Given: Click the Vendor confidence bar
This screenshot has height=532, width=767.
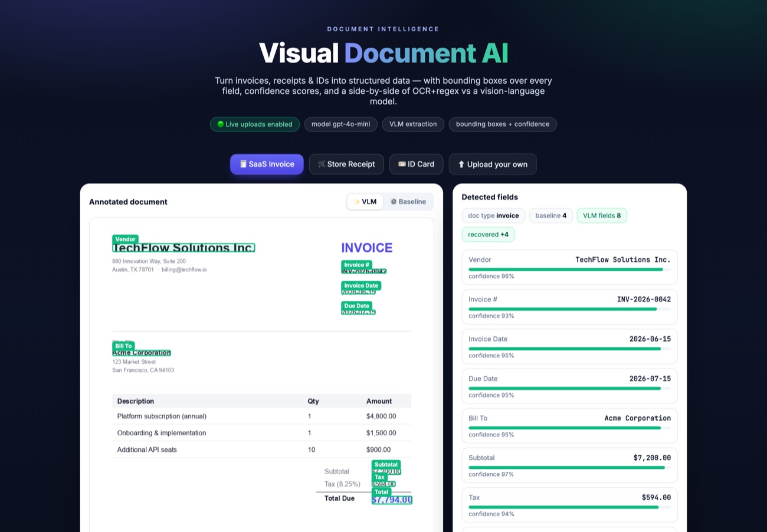Looking at the screenshot, I should tap(569, 269).
